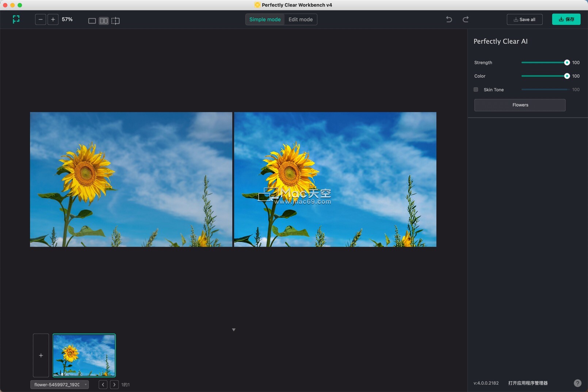Enable the Skin Tone checkbox
The image size is (588, 392).
[x=476, y=89]
